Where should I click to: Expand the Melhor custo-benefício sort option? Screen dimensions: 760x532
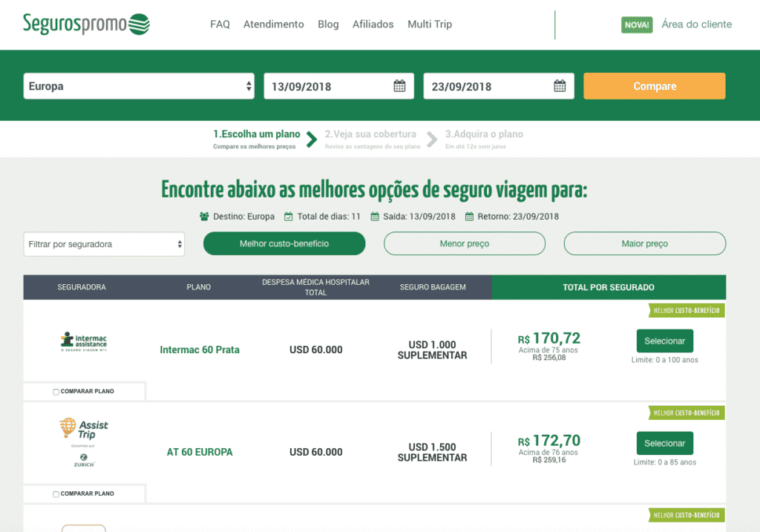[x=284, y=243]
